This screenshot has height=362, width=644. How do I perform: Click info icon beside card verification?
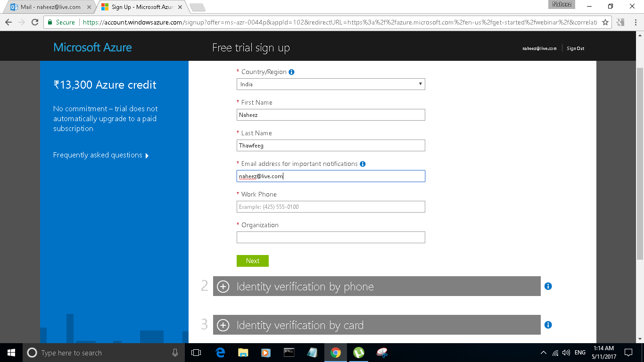(x=548, y=325)
